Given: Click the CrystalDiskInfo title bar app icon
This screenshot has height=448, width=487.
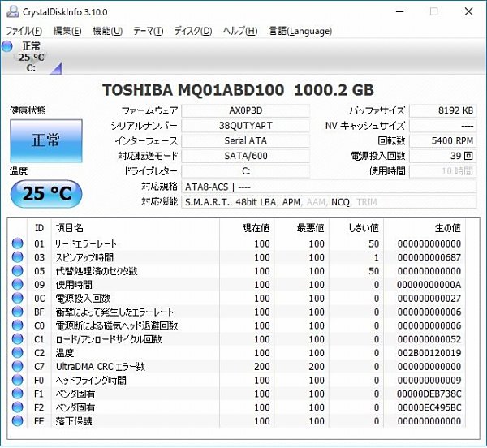Looking at the screenshot, I should coord(13,12).
